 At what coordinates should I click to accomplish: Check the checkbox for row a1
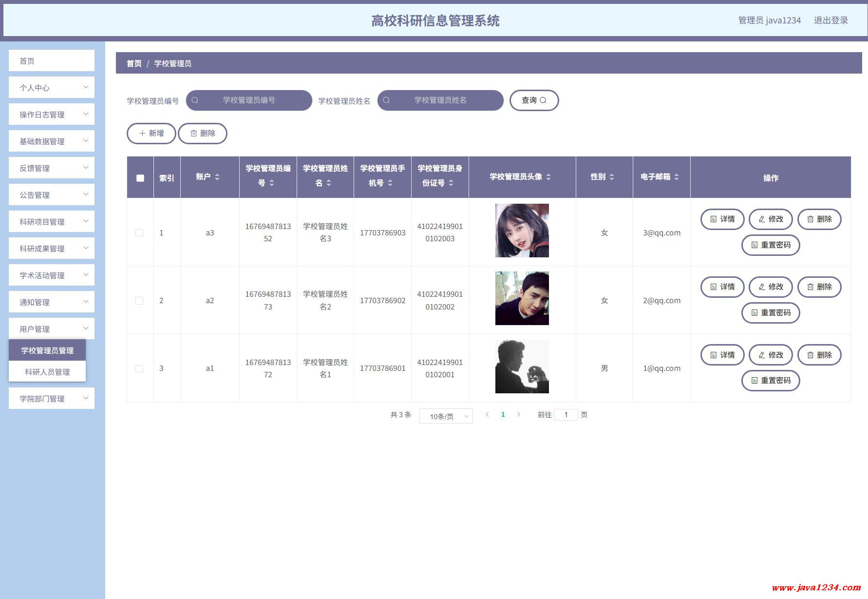(x=139, y=369)
